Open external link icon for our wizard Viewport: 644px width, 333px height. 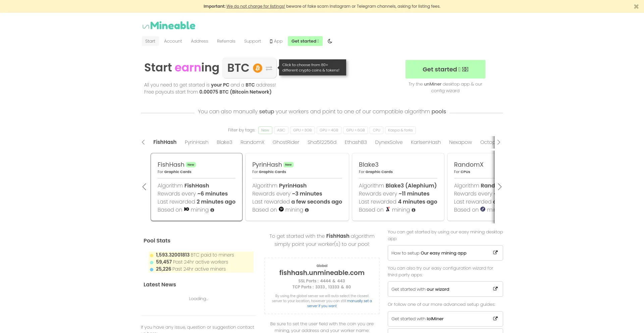tap(495, 289)
